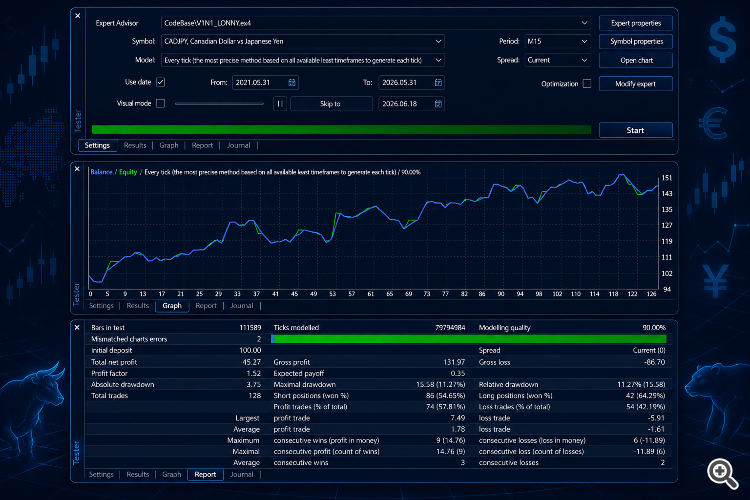Switch to Results tab in top panel
This screenshot has height=500, width=750.
pos(135,145)
